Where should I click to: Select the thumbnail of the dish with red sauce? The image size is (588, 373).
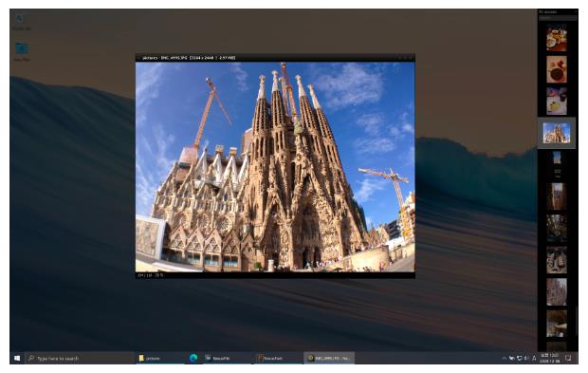(556, 69)
